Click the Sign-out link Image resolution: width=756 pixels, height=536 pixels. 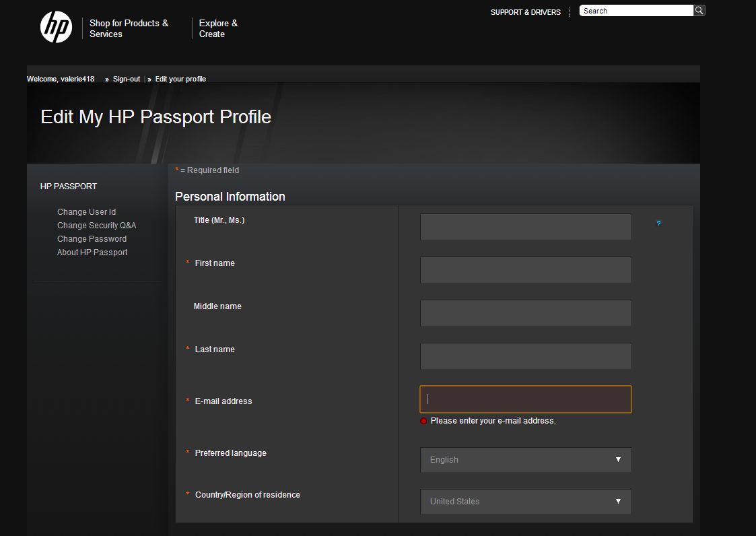(127, 79)
